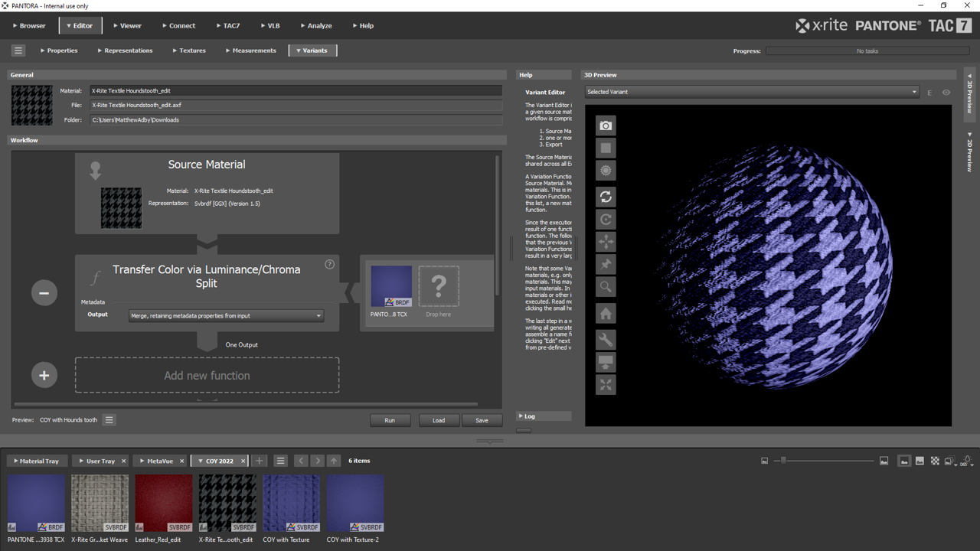Open the Viewer menu

127,26
